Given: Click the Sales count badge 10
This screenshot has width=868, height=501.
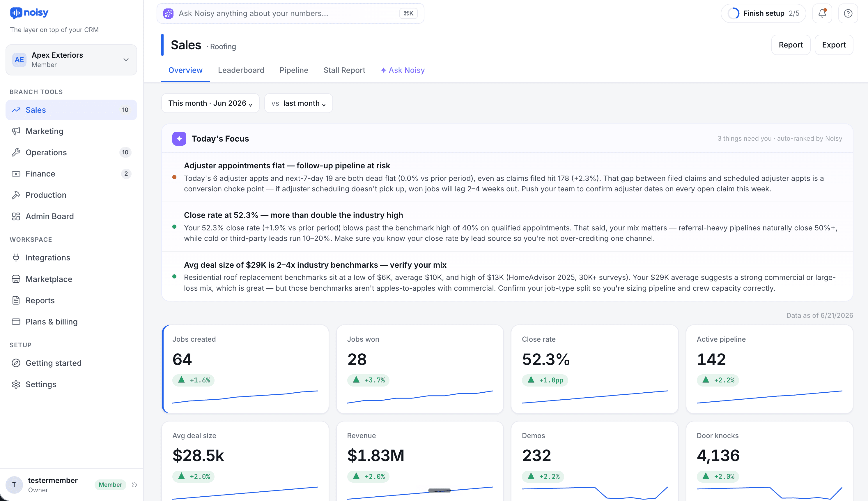Looking at the screenshot, I should tap(125, 110).
